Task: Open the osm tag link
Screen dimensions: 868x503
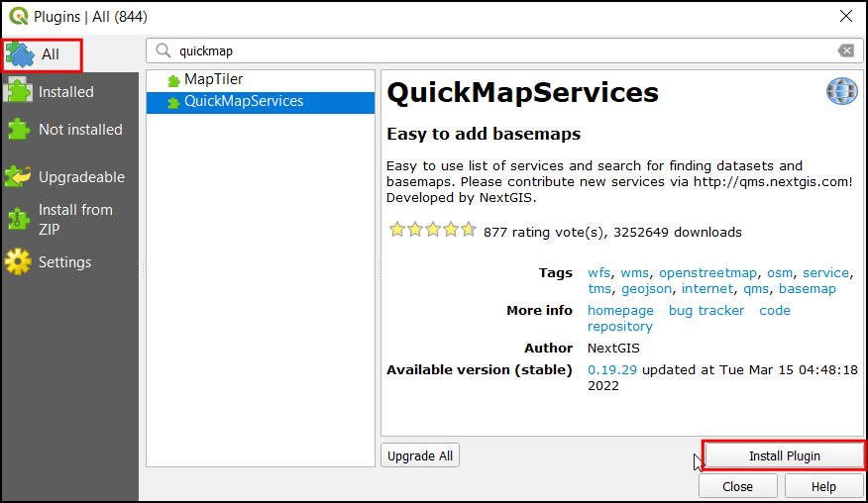Action: pyautogui.click(x=780, y=273)
